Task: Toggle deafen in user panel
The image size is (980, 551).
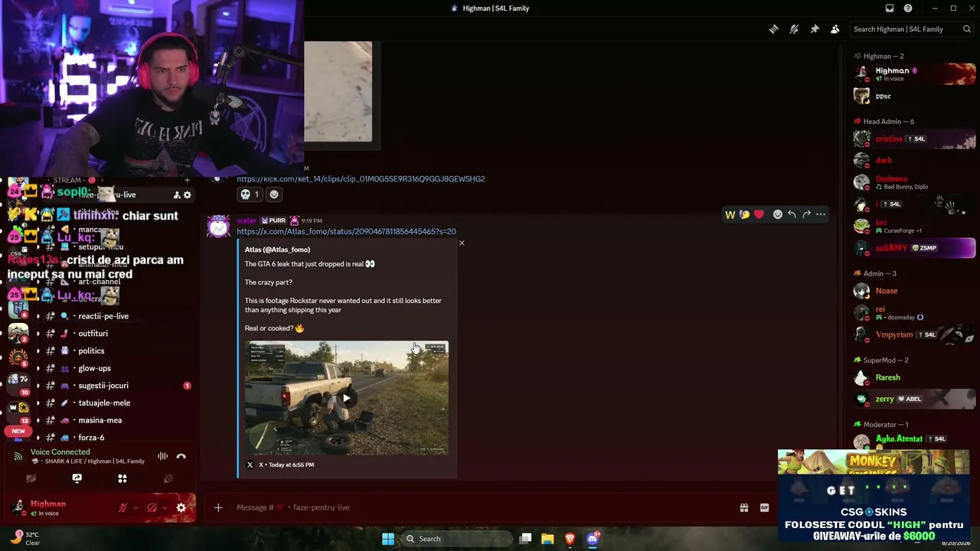Action: pos(152,508)
